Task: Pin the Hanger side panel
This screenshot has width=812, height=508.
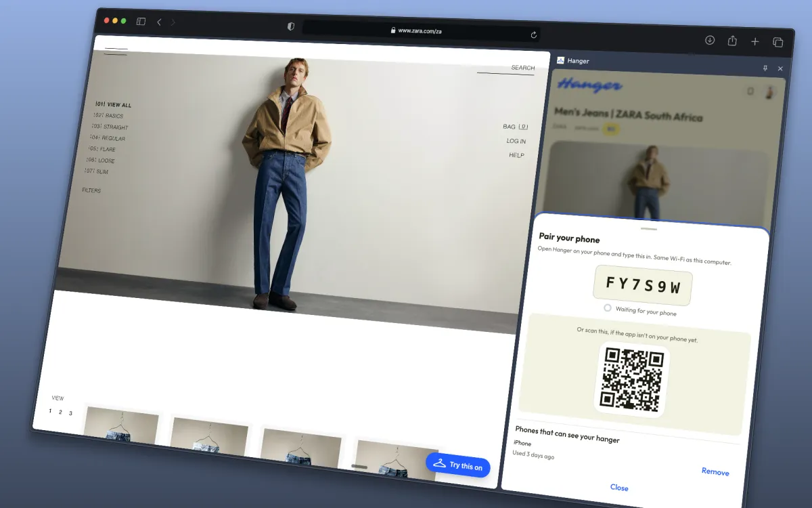Action: (765, 68)
